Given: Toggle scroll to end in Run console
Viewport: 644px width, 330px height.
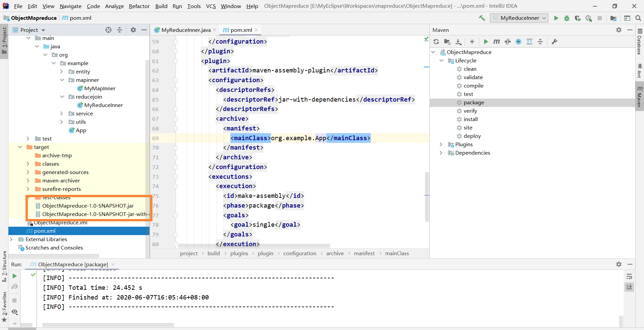Looking at the screenshot, I should click(x=629, y=287).
